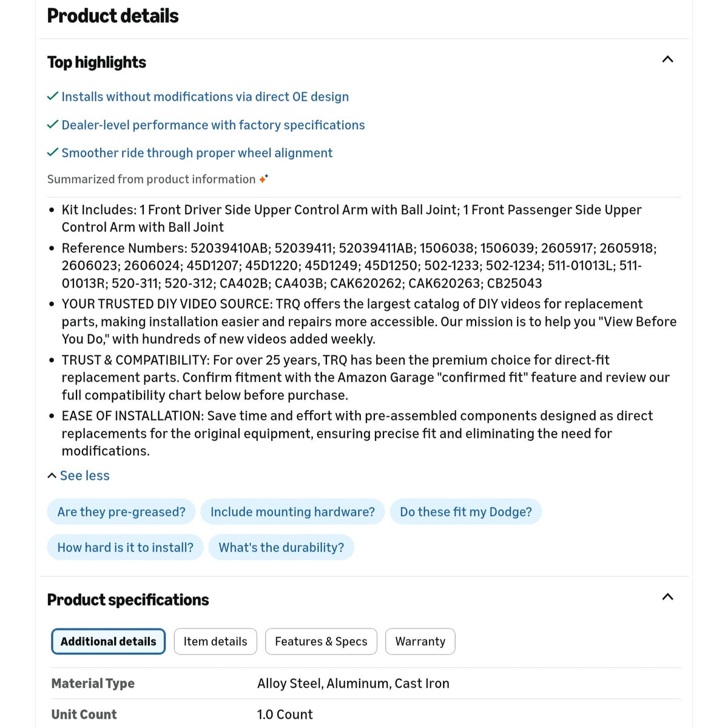
Task: Click the AI sparkle icon beside summary text
Action: tap(263, 179)
